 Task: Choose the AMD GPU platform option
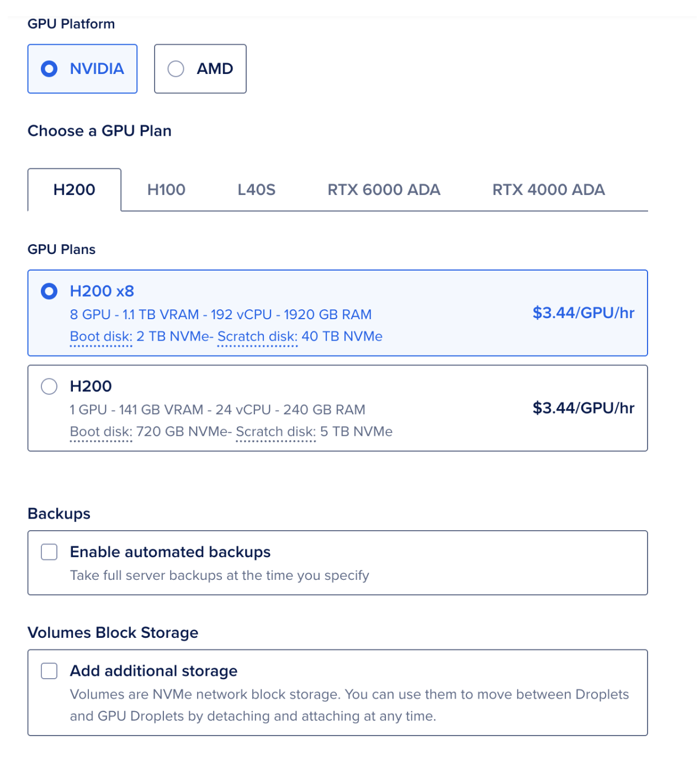176,69
